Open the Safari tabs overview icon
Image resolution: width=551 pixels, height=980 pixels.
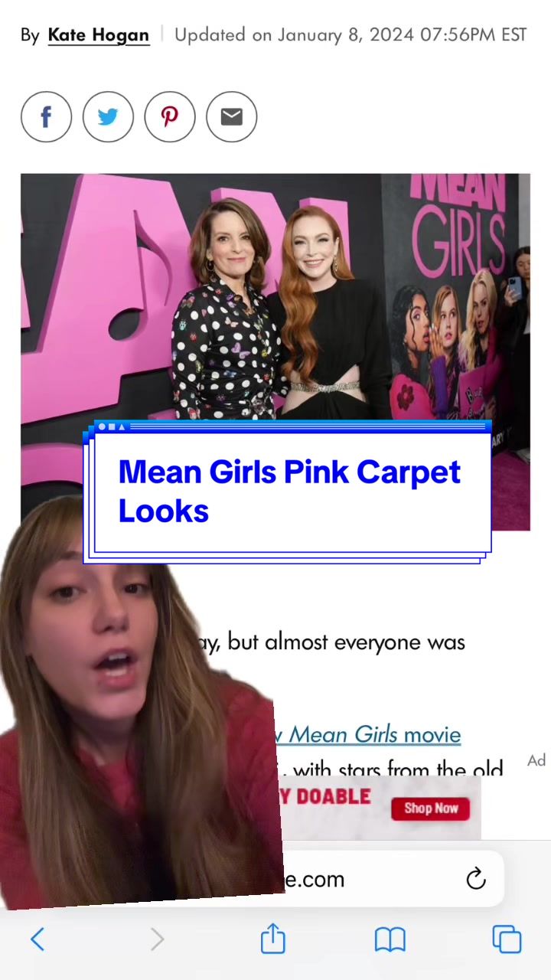pyautogui.click(x=507, y=939)
